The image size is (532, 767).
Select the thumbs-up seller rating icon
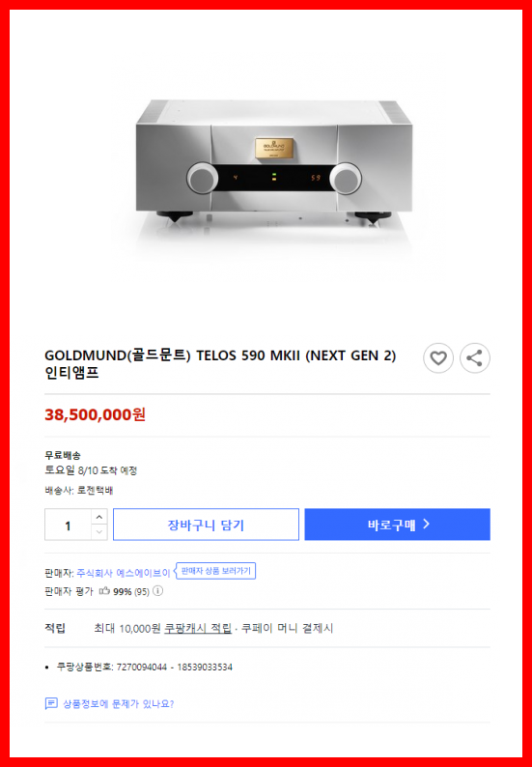pos(104,591)
